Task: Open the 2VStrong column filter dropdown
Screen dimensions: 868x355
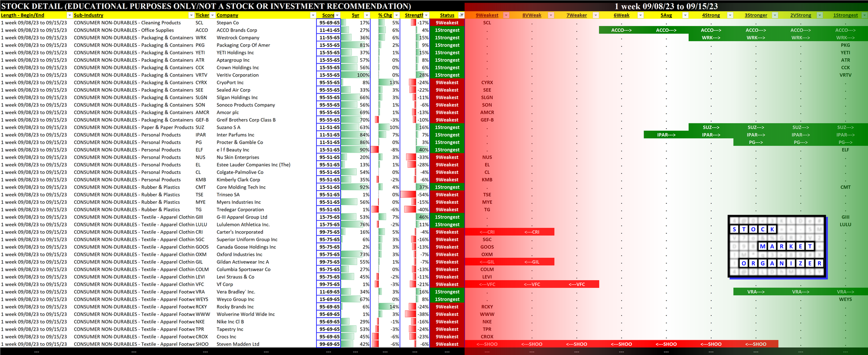Action: (x=820, y=15)
